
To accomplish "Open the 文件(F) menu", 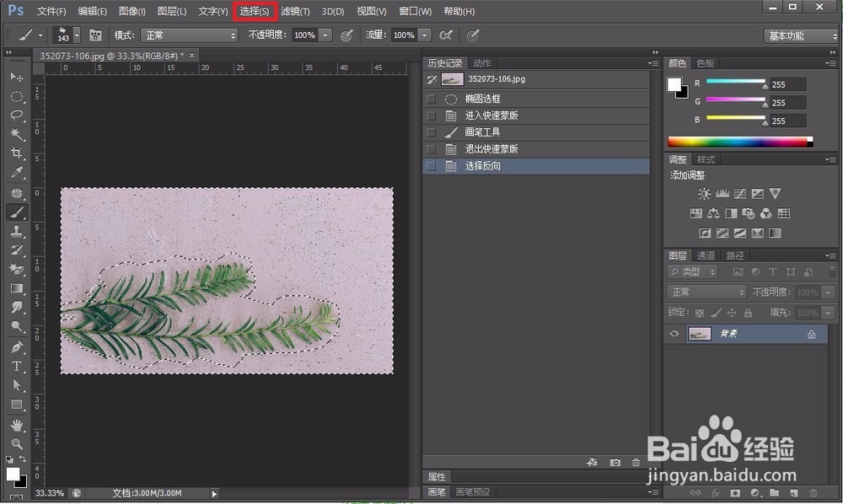I will (51, 11).
